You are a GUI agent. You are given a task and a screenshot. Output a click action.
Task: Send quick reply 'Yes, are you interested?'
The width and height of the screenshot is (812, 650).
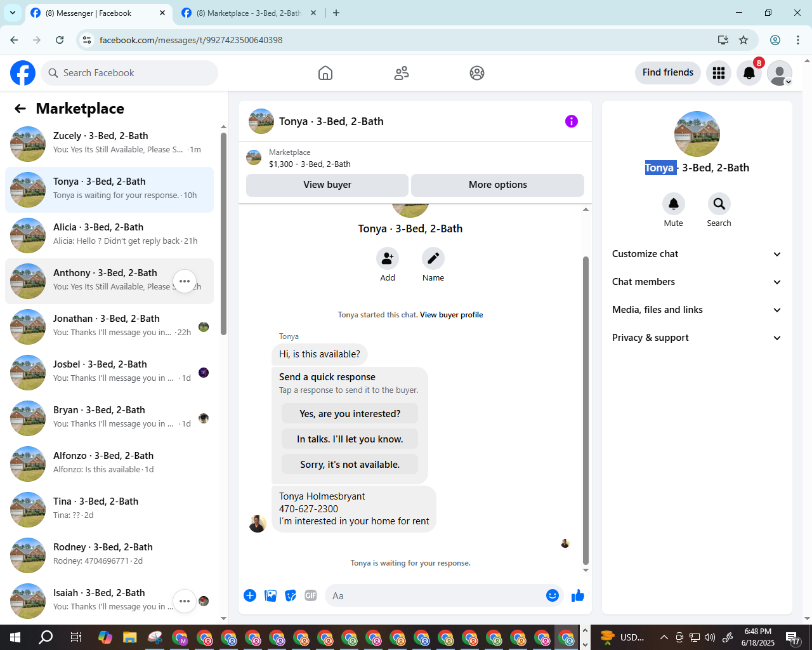(350, 414)
